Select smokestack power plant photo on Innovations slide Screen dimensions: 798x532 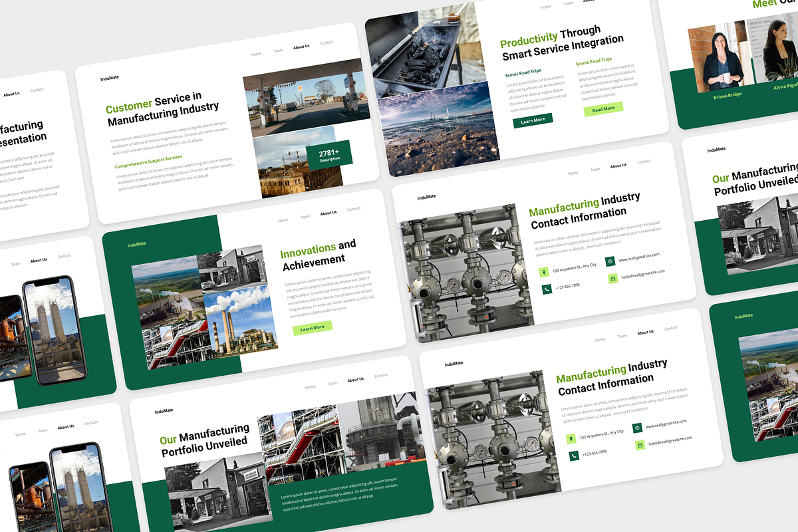240,322
